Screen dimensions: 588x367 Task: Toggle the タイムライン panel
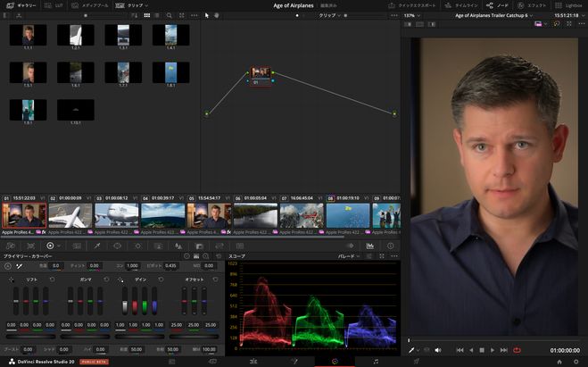461,5
